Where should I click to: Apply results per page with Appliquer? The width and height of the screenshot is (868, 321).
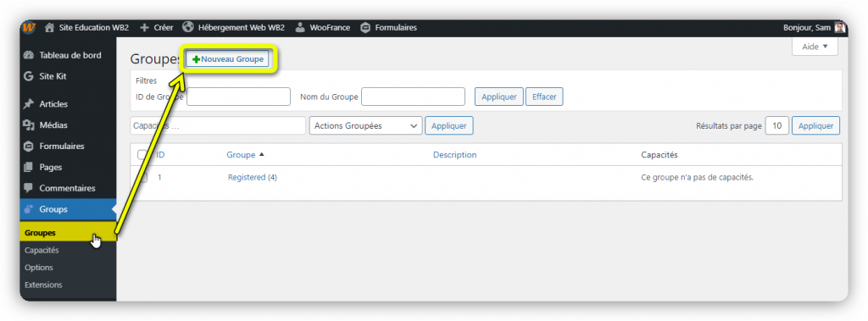coord(816,125)
